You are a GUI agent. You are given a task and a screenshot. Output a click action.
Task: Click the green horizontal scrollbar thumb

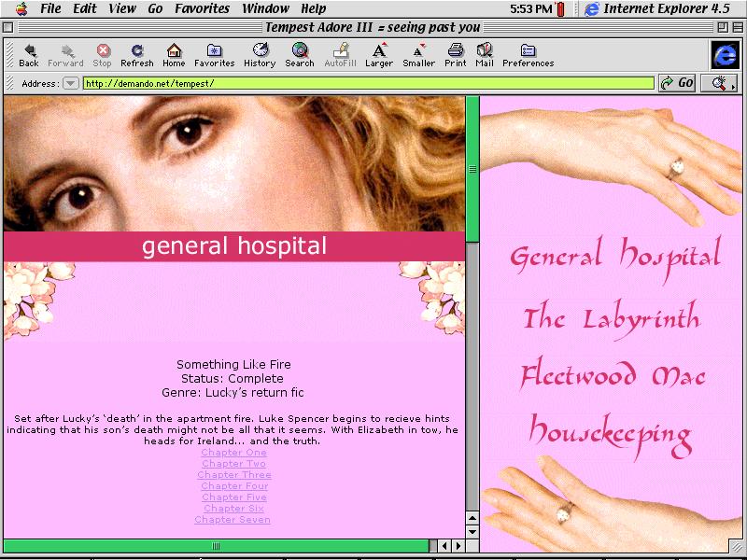[217, 546]
